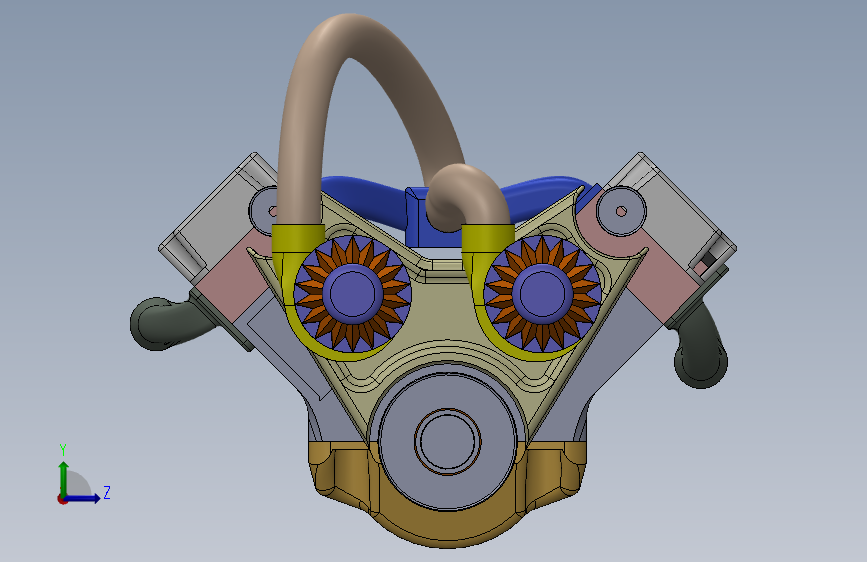Select the inner ring of the crank pulley
Viewport: 867px width, 562px height.
[x=447, y=441]
